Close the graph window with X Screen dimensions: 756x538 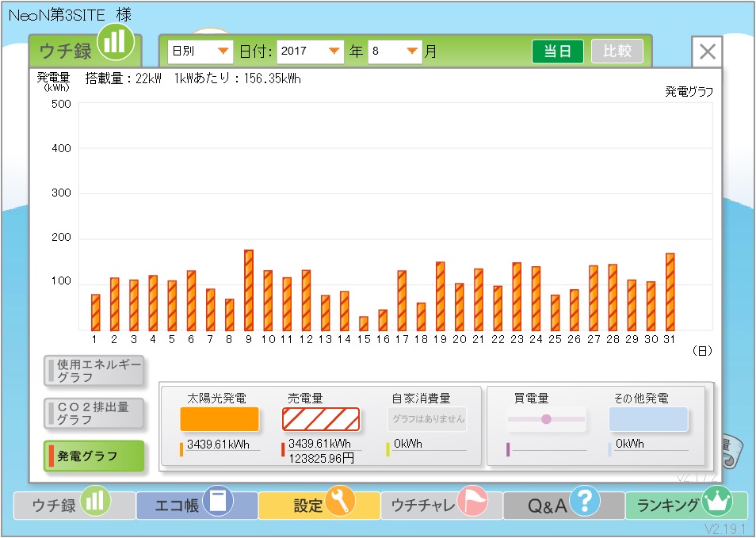coord(707,52)
